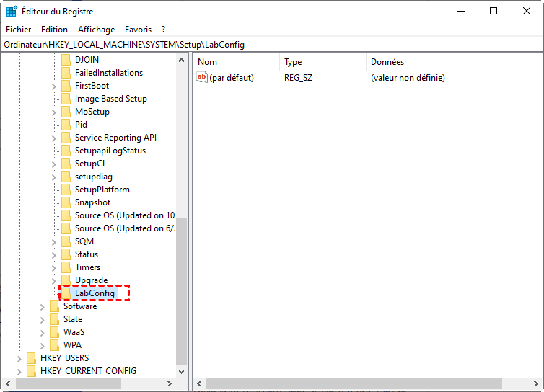Expand the Upgrade key

pyautogui.click(x=54, y=281)
